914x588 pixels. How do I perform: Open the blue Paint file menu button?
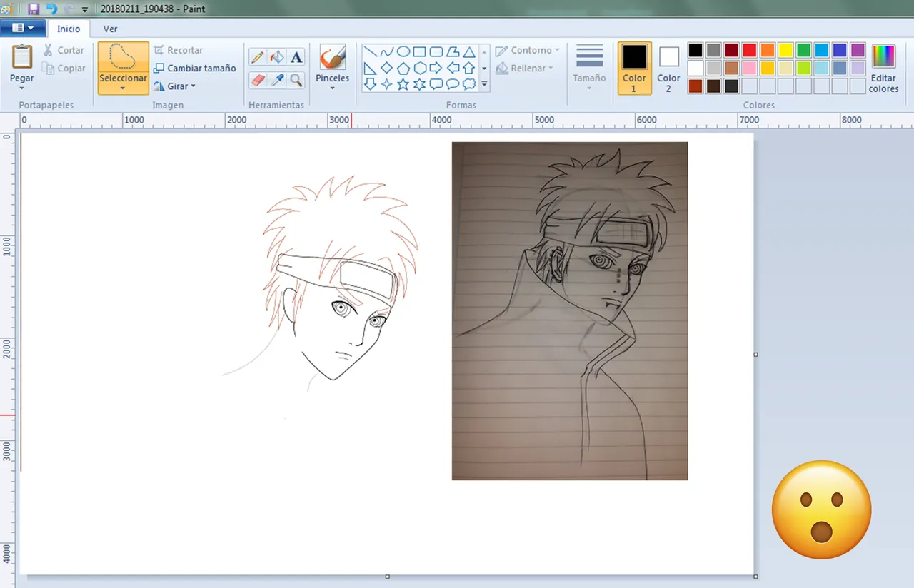click(x=23, y=29)
